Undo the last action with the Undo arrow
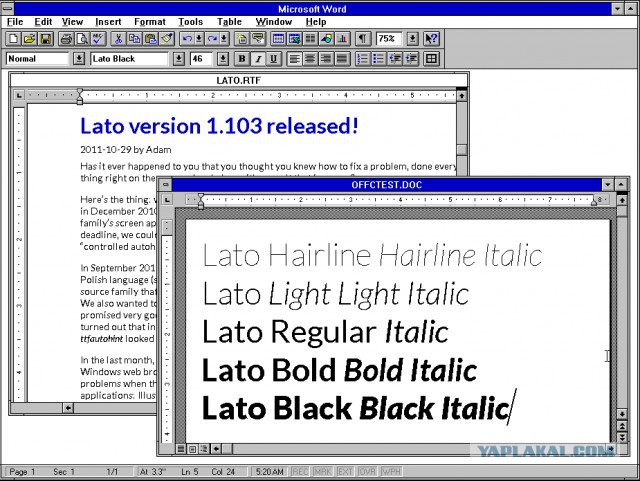The width and height of the screenshot is (640, 481). tap(187, 39)
